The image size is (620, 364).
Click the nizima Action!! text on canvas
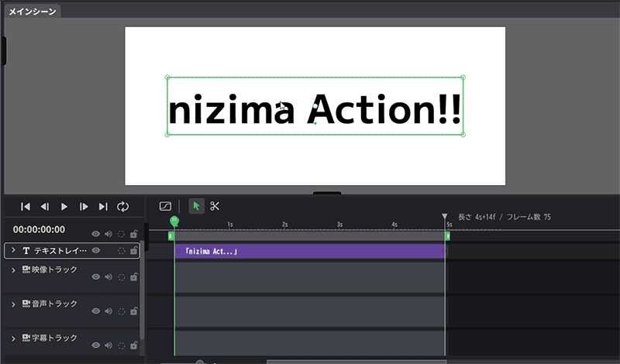[x=315, y=109]
